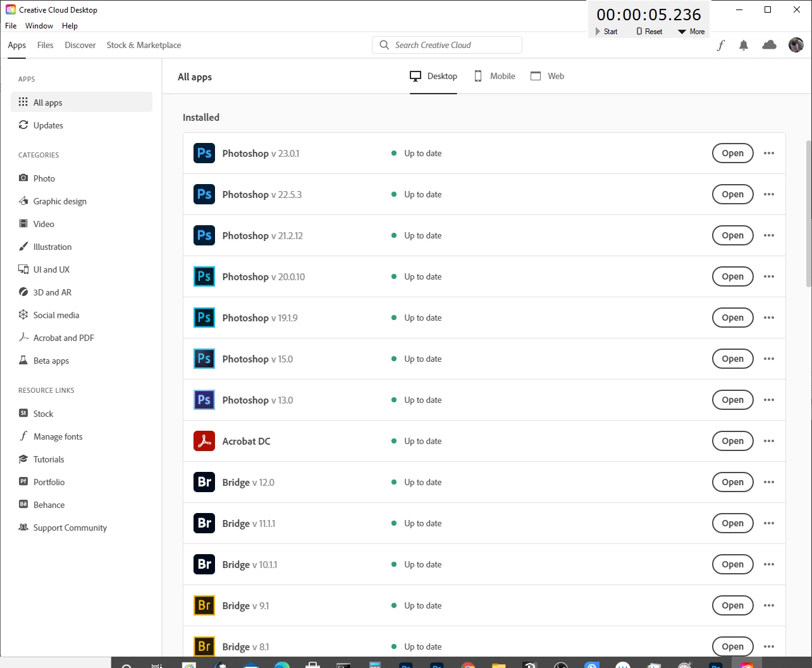The width and height of the screenshot is (812, 668).
Task: Open notifications bell
Action: (744, 45)
